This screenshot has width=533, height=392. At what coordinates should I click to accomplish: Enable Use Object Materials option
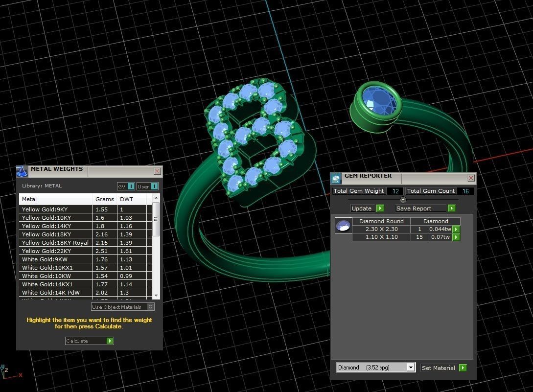(x=151, y=307)
